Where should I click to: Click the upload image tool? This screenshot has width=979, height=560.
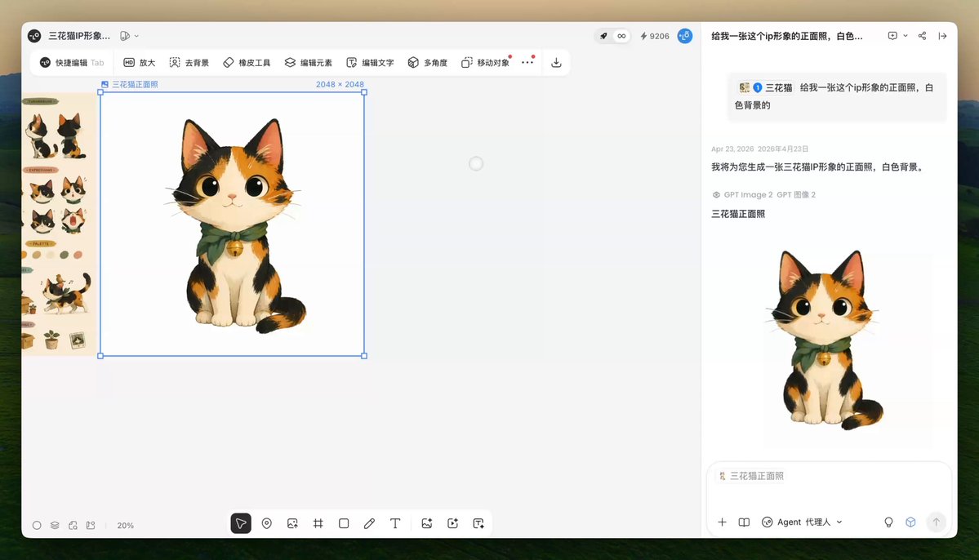click(292, 523)
